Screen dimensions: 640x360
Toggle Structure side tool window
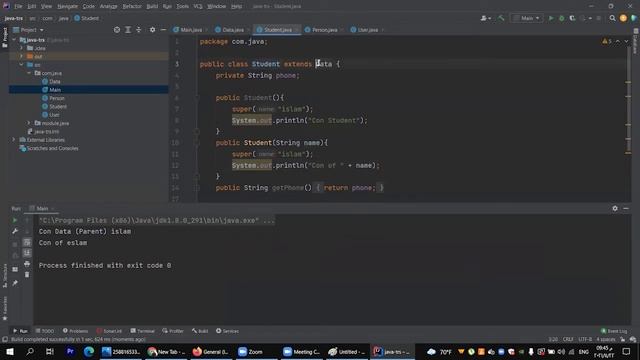tap(4, 276)
